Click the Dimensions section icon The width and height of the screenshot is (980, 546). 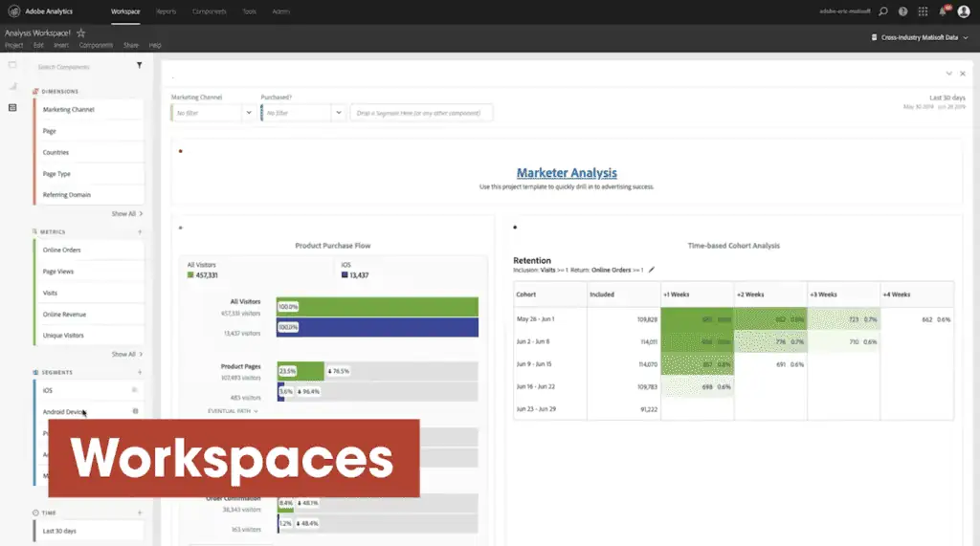(x=35, y=91)
